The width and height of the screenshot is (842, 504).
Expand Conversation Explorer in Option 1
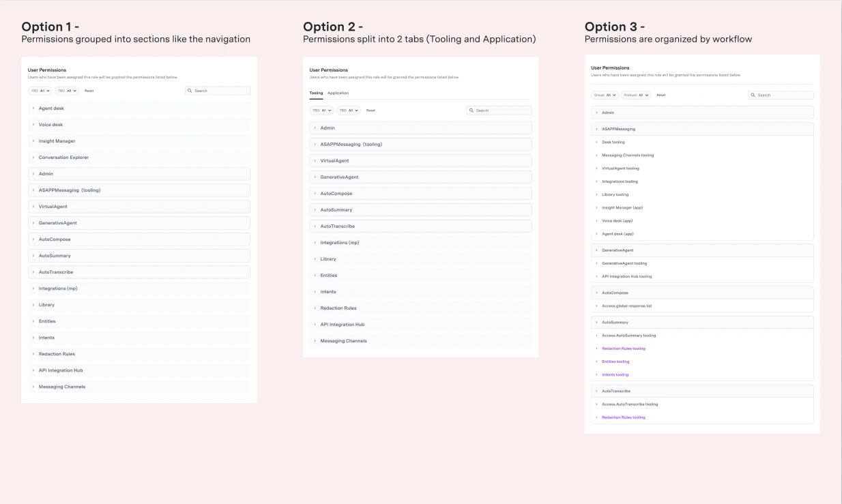(x=139, y=158)
